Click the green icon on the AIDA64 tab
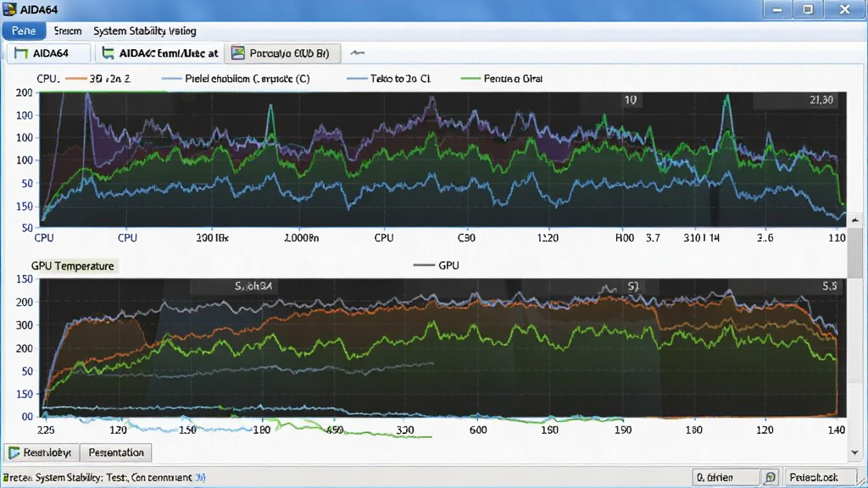Screen dimensions: 868x488 click(21, 53)
